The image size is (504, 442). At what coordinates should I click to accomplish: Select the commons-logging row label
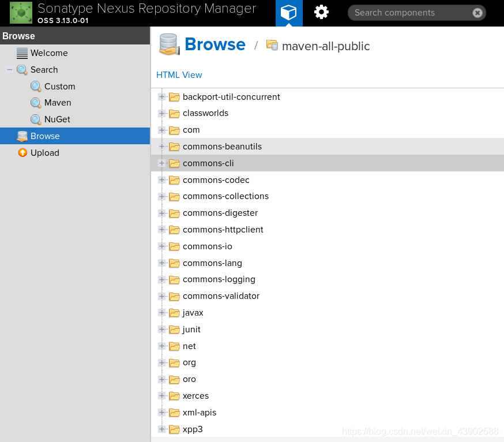tap(219, 279)
